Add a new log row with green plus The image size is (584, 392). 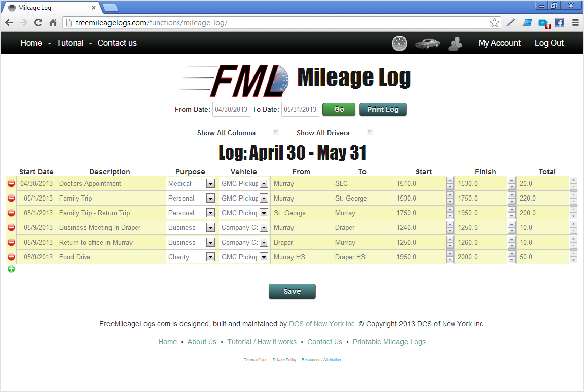pyautogui.click(x=11, y=269)
